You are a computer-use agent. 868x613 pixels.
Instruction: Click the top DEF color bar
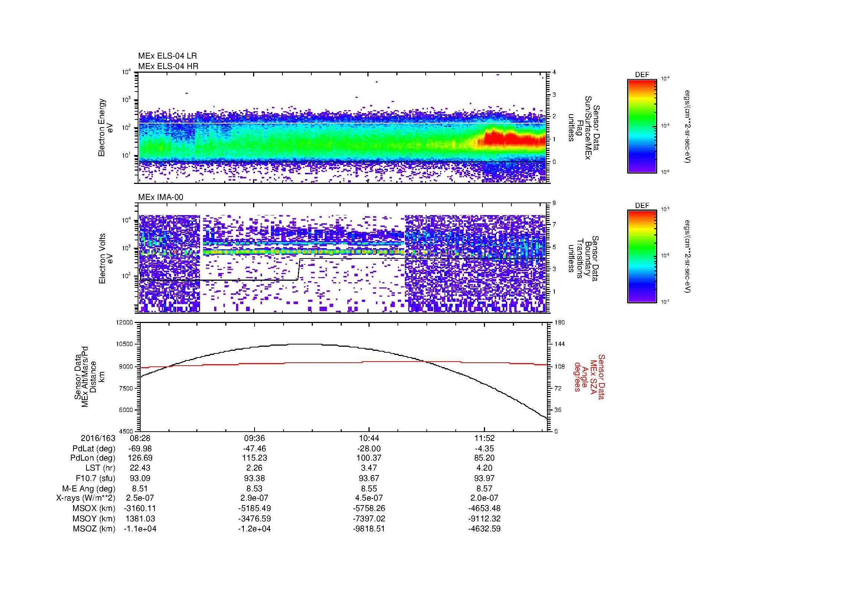pyautogui.click(x=642, y=126)
